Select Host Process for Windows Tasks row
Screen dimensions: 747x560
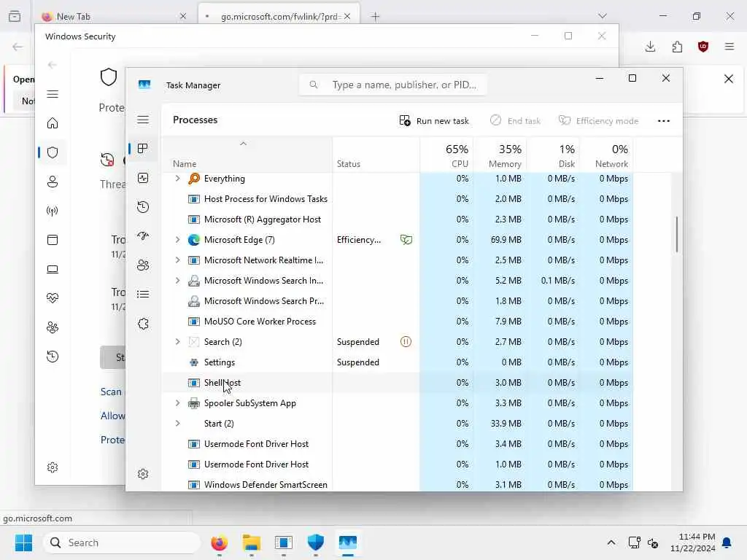[398, 199]
